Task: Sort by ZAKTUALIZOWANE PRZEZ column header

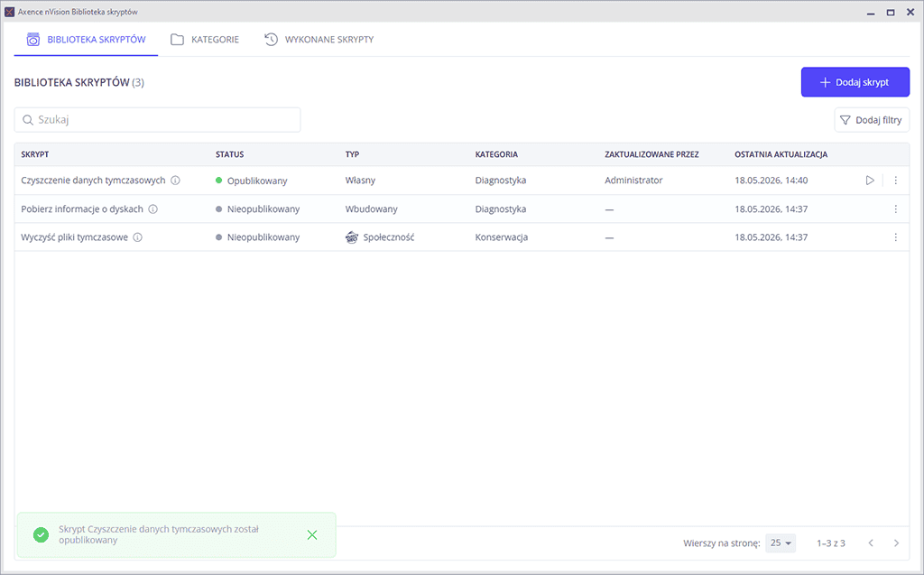Action: [x=651, y=154]
